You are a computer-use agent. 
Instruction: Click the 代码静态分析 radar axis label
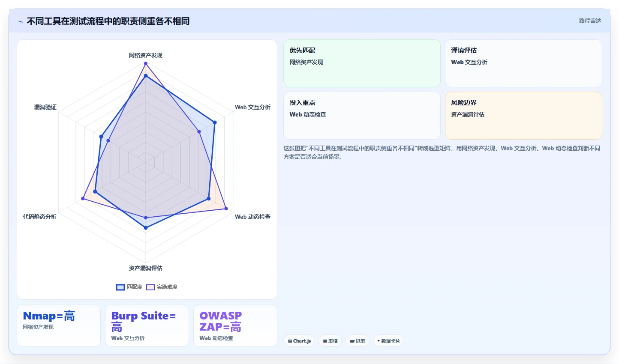click(x=39, y=217)
